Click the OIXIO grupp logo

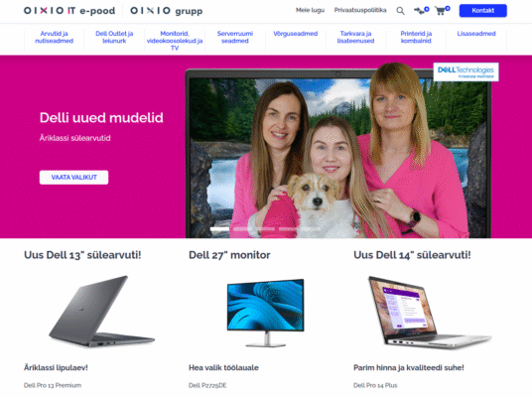click(167, 11)
